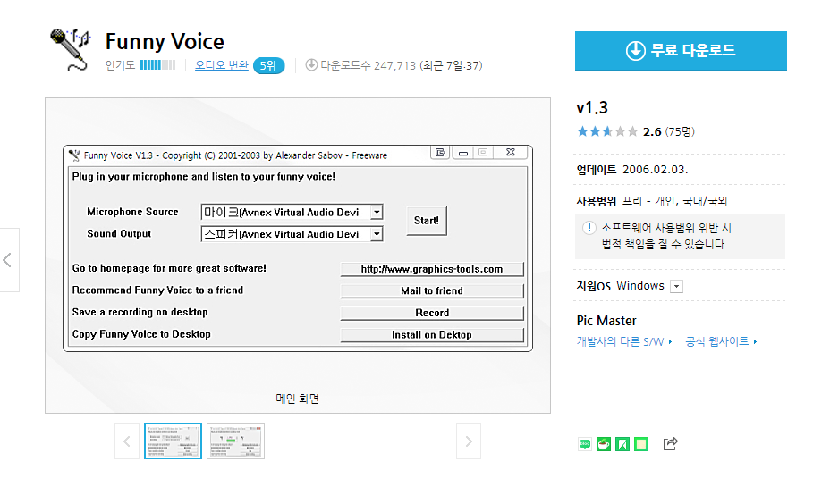Screen dimensions: 813x504
Task: Click the 'Sound Output' label
Action: click(119, 233)
